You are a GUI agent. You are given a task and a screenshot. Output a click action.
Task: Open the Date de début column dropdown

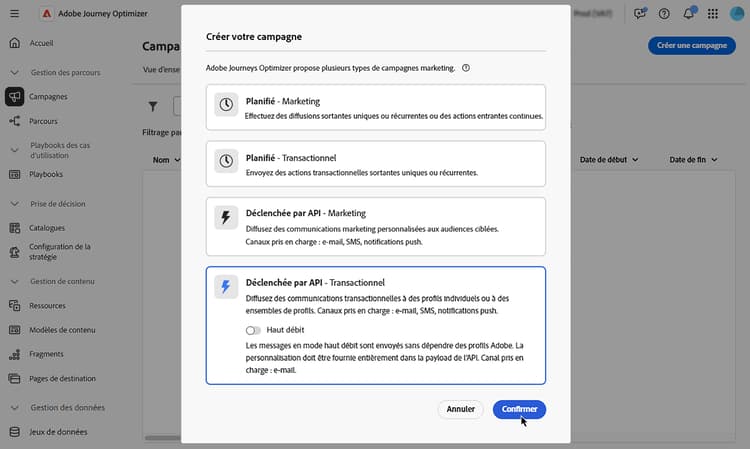coord(635,160)
